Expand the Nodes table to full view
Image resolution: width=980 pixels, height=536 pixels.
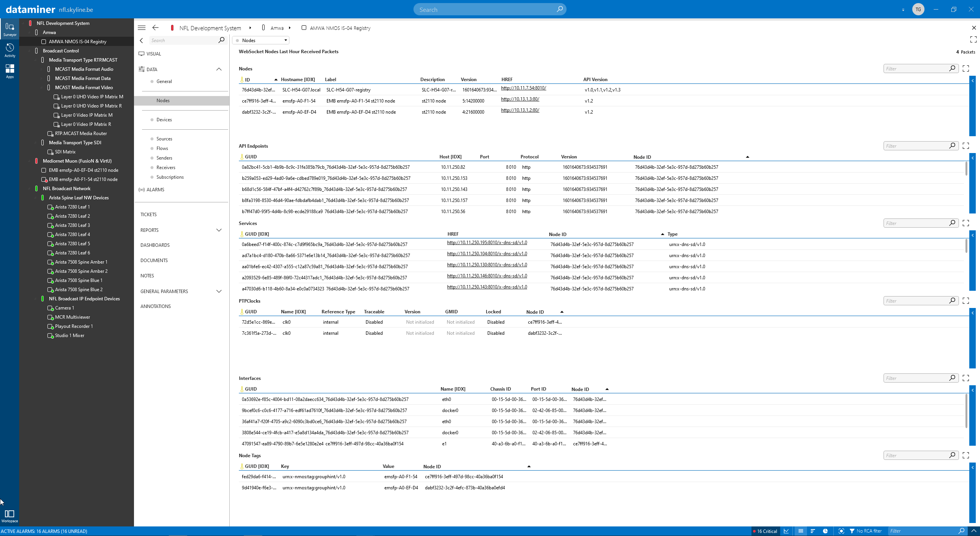(966, 68)
